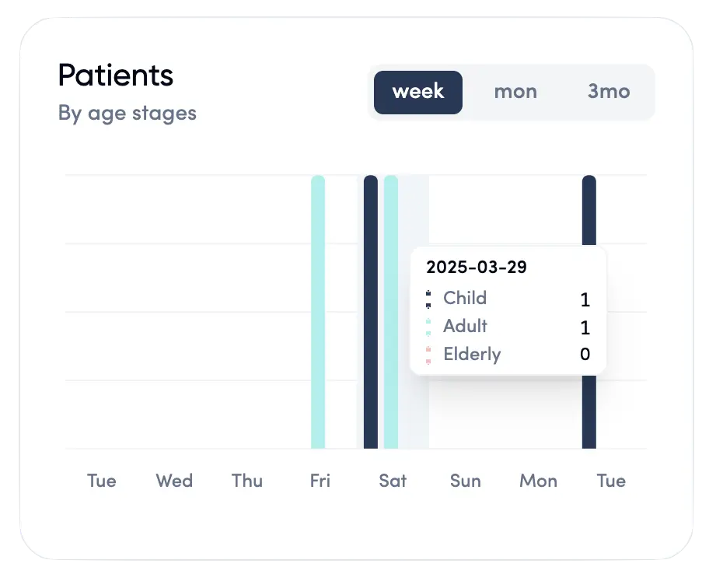Select the mon tab in the range switcher

515,92
